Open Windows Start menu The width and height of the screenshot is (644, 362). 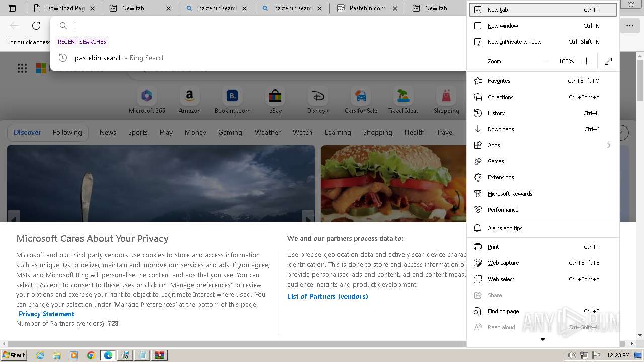point(14,355)
